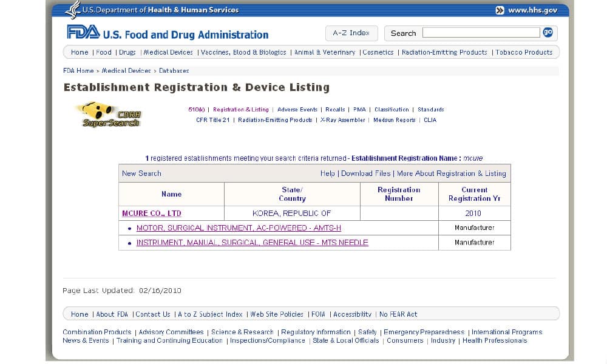Open the Accessibility footer link
The image size is (607, 364).
pyautogui.click(x=352, y=314)
